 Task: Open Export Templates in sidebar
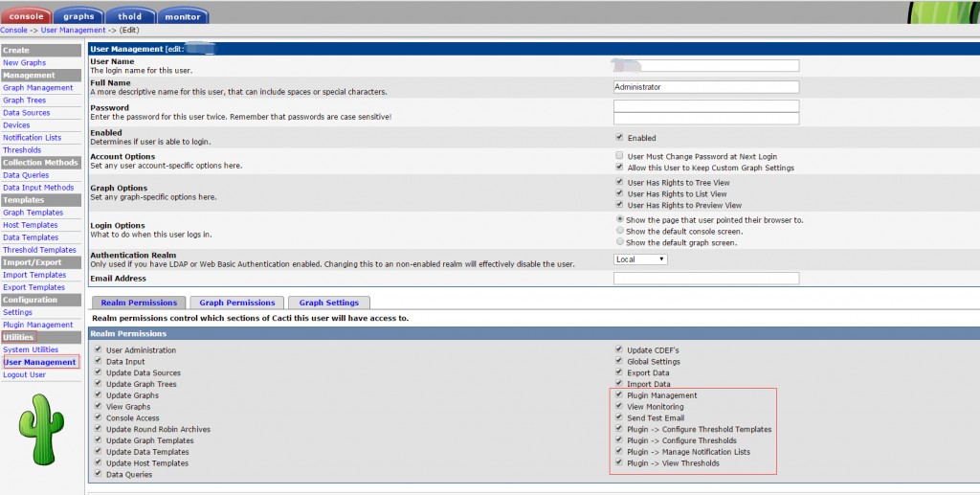(33, 287)
